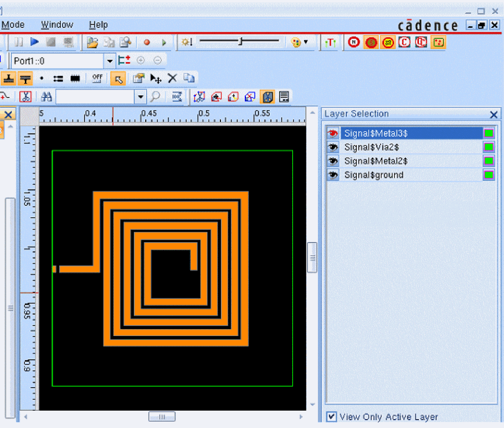Viewport: 504px width, 428px height.
Task: Click the add/remove port icon
Action: point(124,60)
